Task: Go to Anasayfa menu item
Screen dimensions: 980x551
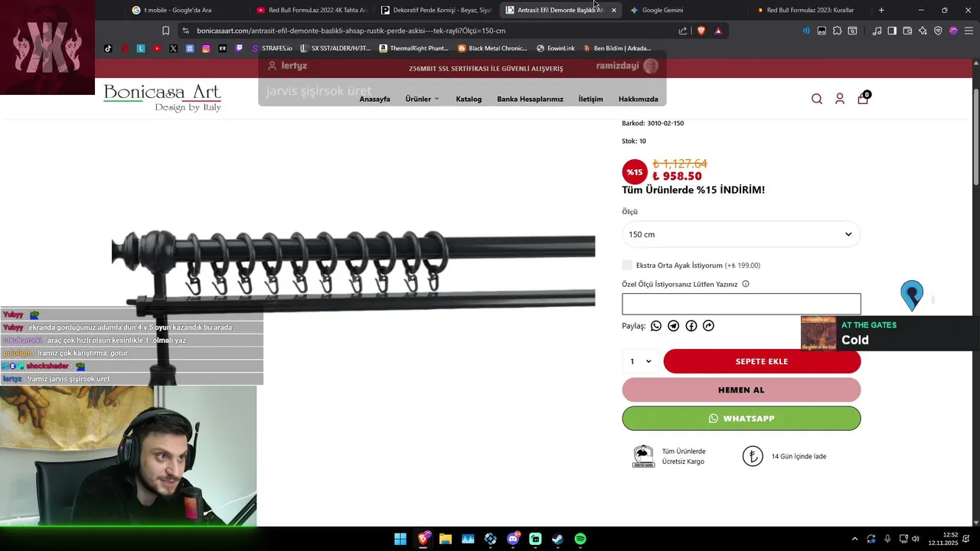Action: [374, 99]
